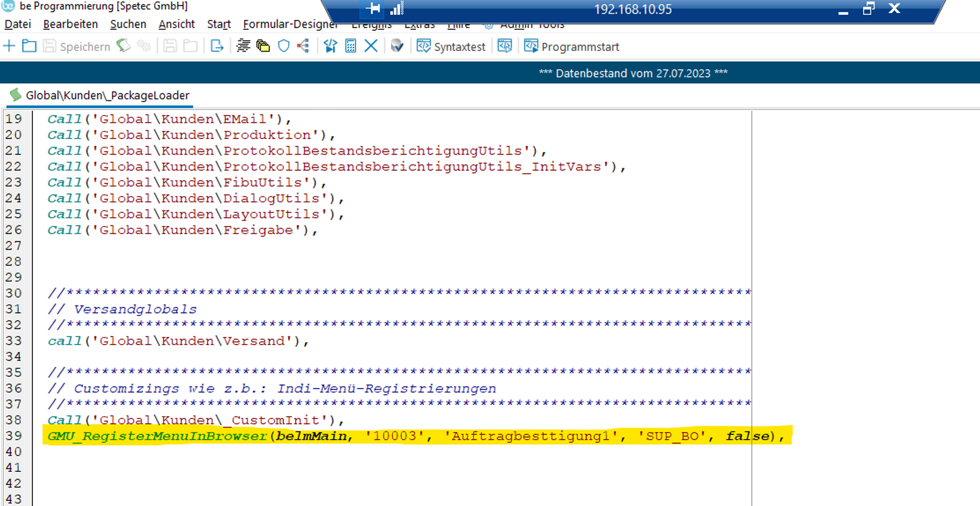Viewport: 980px width, 506px height.
Task: Run the Syntaxtest button
Action: (x=451, y=47)
